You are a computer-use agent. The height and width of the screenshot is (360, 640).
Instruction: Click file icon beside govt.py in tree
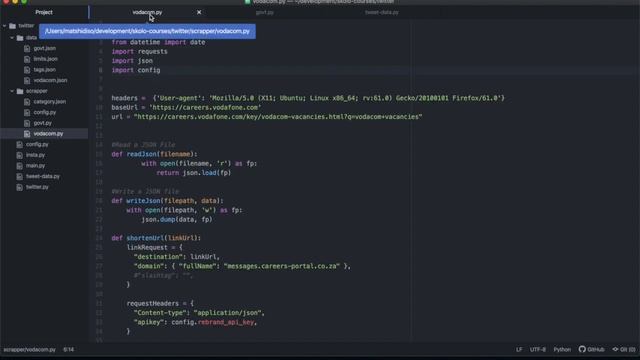click(27, 123)
